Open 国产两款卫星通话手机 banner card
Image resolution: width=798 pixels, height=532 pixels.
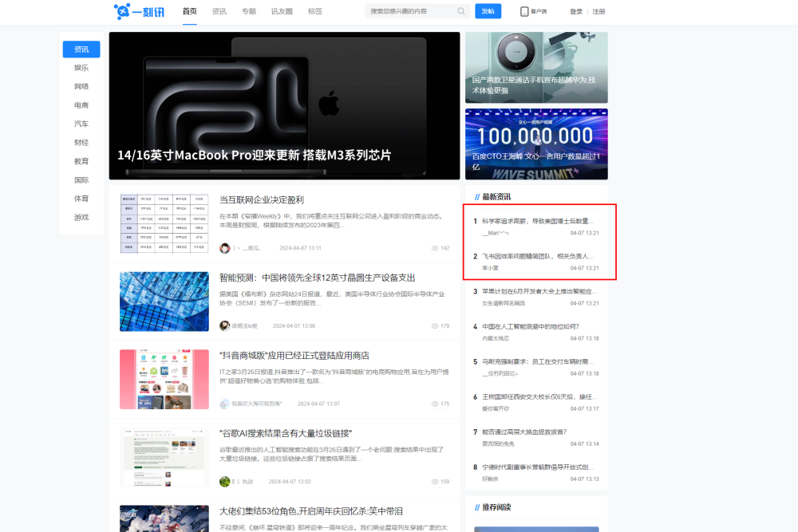(536, 68)
